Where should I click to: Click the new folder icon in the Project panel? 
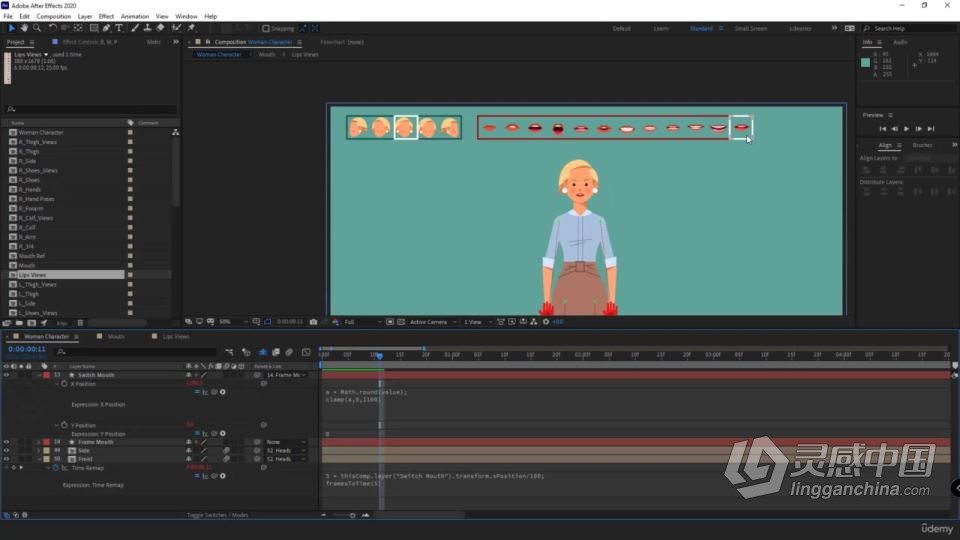pyautogui.click(x=19, y=323)
